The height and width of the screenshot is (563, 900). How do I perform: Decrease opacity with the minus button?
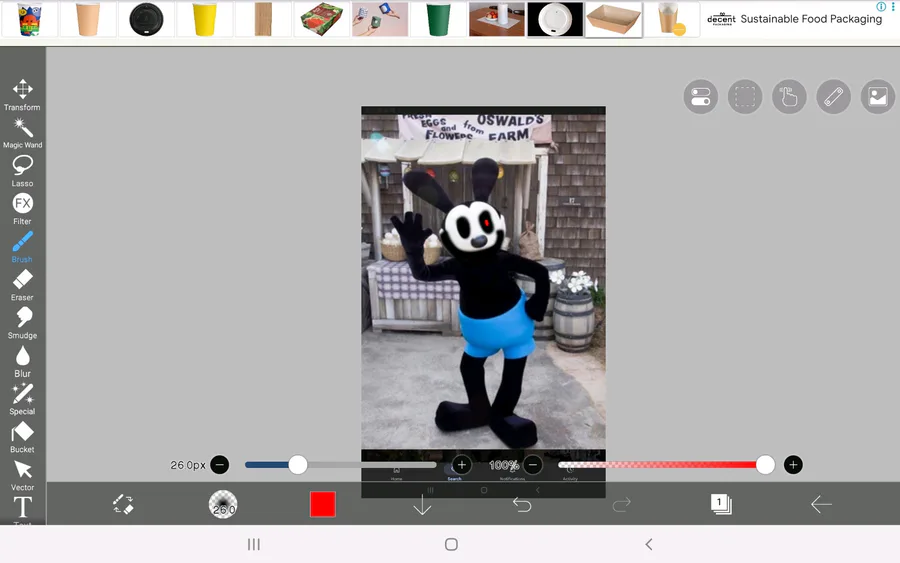point(533,465)
